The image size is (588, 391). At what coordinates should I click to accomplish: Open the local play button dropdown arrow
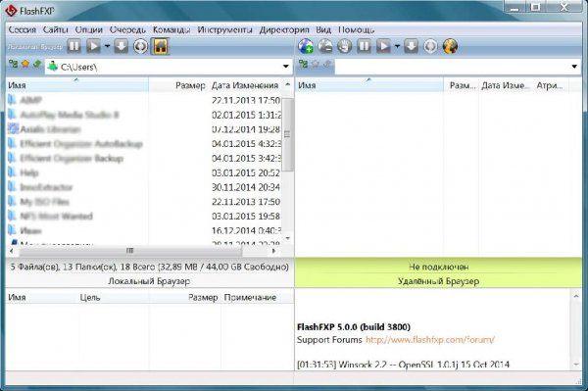click(x=107, y=46)
